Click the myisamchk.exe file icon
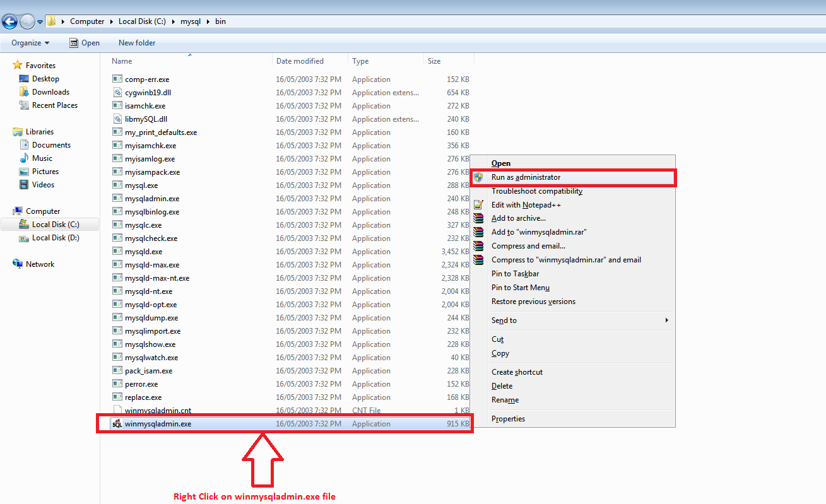The height and width of the screenshot is (504, 826). tap(117, 146)
